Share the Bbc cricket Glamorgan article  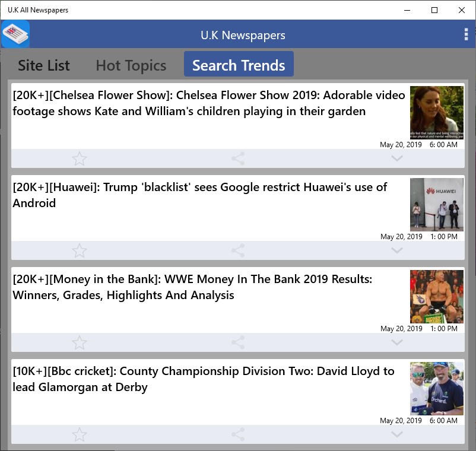tap(238, 434)
